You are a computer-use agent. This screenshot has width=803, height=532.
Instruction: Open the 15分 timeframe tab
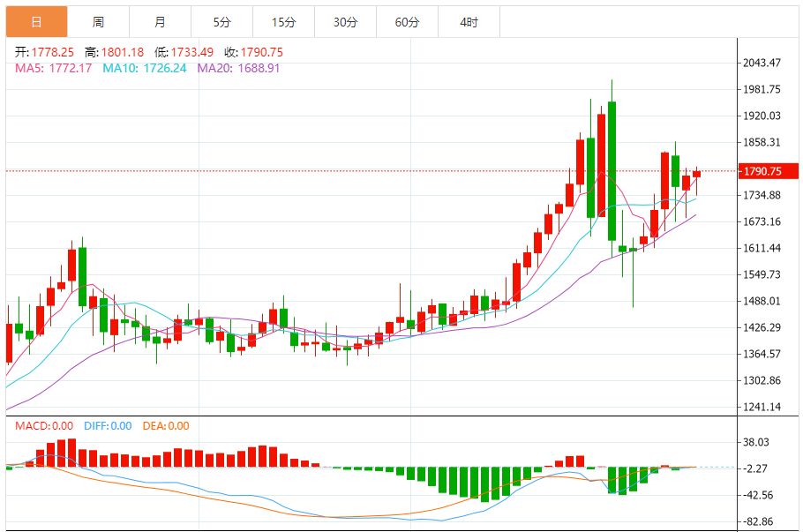tap(283, 22)
